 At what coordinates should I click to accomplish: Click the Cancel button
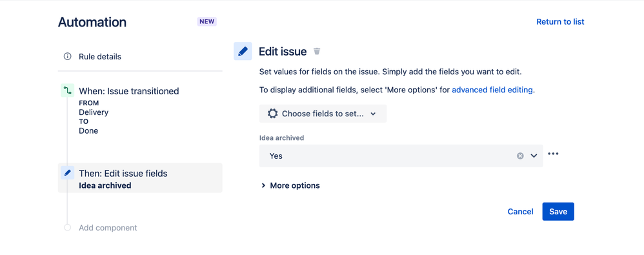click(520, 212)
